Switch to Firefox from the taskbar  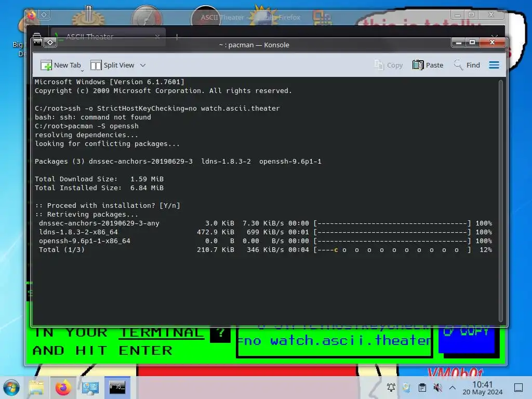pyautogui.click(x=63, y=388)
